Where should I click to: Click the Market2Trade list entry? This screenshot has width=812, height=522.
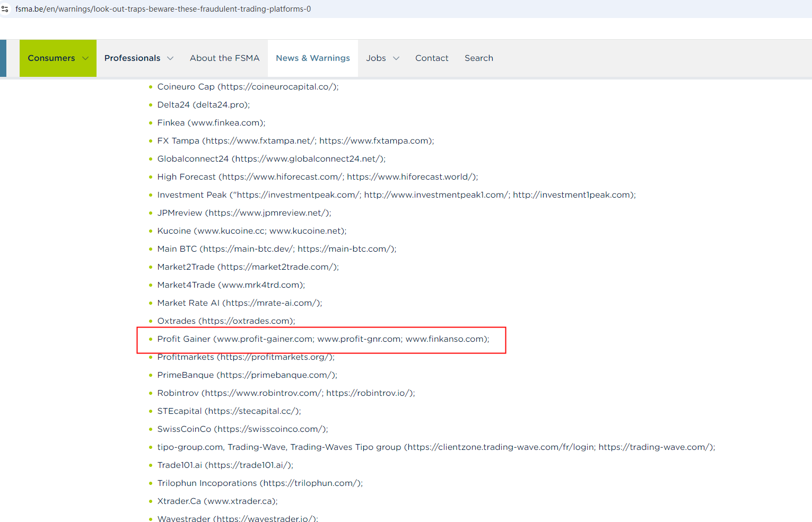[248, 267]
